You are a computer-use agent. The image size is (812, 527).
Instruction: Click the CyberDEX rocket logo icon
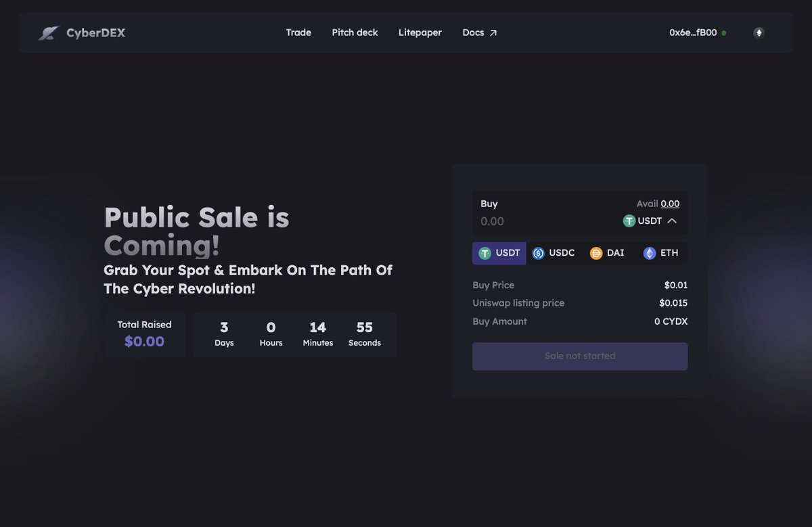coord(49,32)
